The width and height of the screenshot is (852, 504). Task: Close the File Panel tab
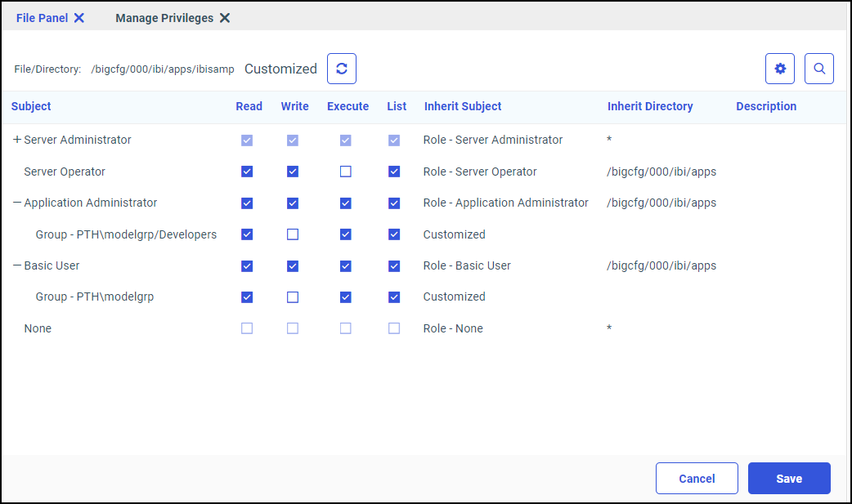(78, 16)
